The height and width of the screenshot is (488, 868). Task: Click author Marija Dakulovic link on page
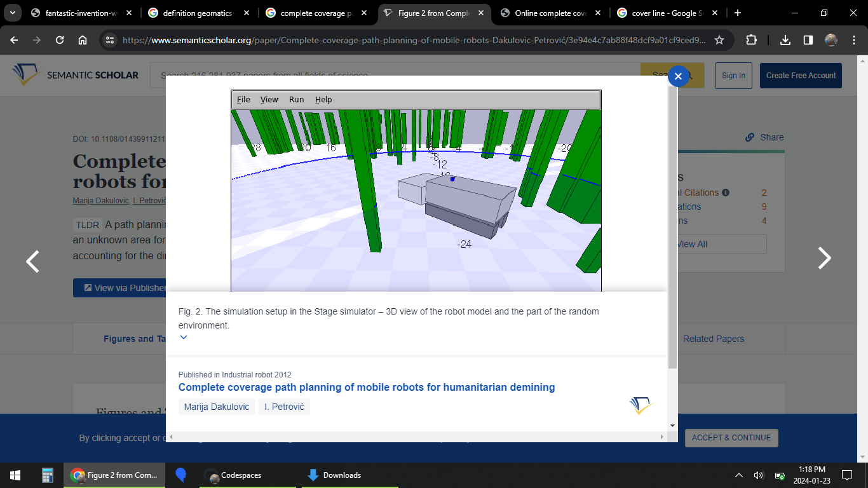click(x=101, y=201)
